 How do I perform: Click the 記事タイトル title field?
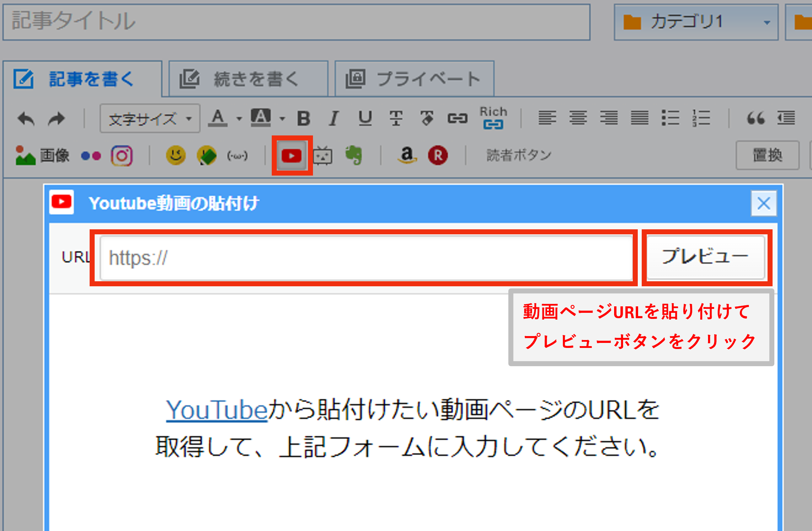click(296, 22)
